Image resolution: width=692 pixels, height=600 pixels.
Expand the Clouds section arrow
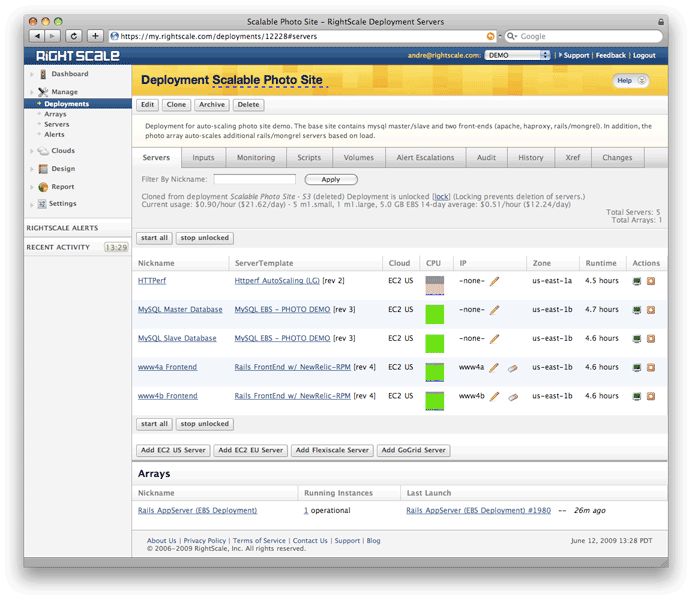point(32,151)
